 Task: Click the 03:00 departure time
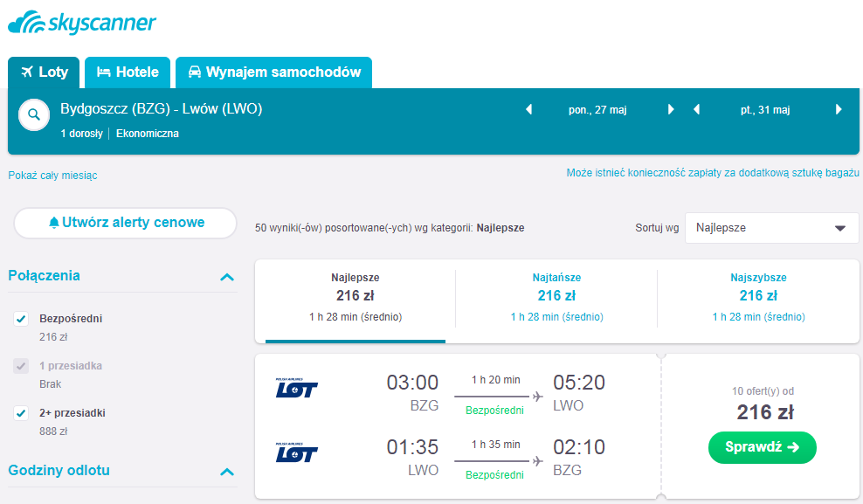412,383
